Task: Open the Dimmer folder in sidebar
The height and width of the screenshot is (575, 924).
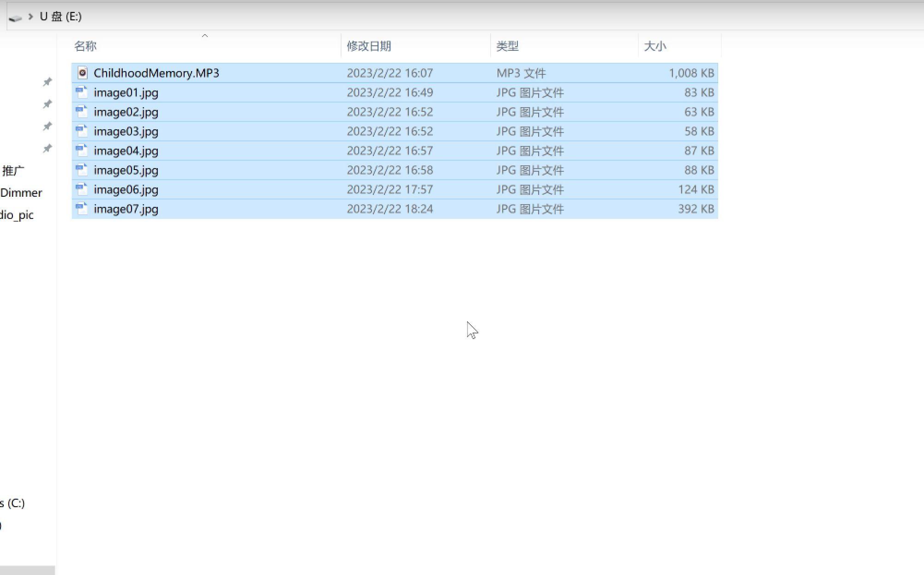Action: tap(21, 193)
